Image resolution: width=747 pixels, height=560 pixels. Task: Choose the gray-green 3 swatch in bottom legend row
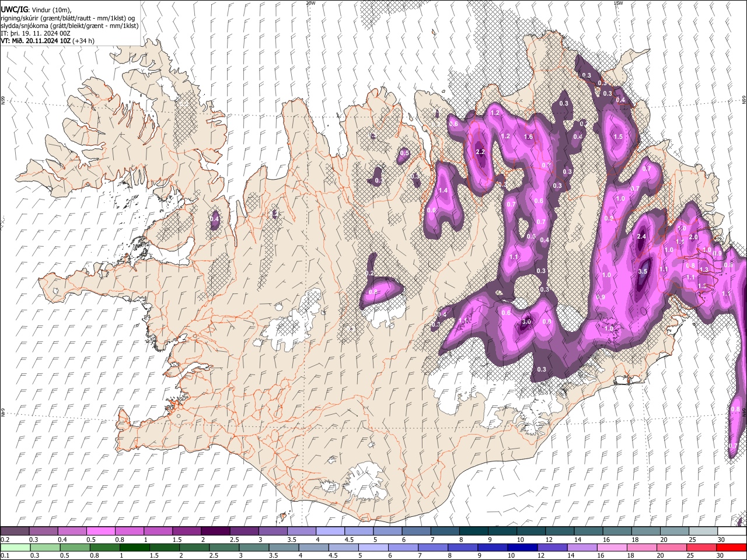[x=254, y=547]
